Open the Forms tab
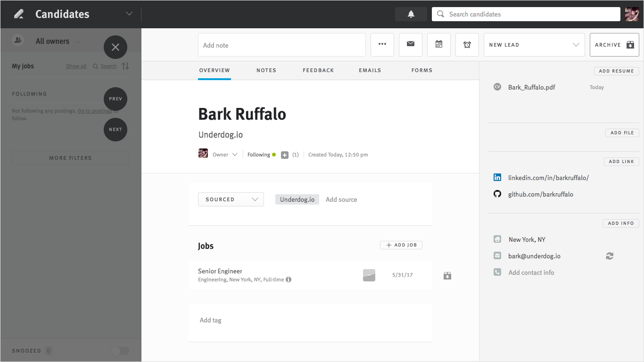The height and width of the screenshot is (362, 644). click(422, 70)
